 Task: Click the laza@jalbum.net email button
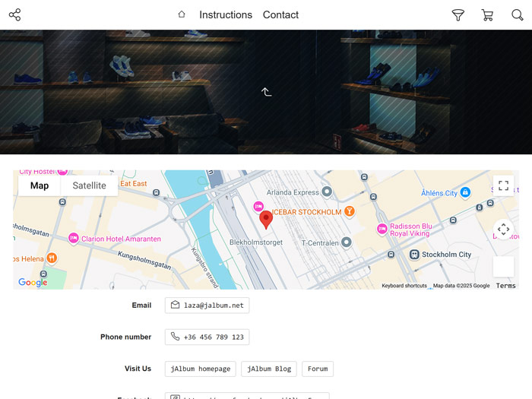tap(207, 305)
